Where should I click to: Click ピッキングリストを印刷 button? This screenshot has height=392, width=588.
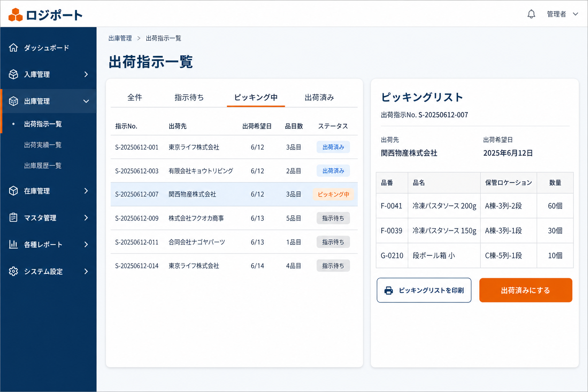coord(424,290)
